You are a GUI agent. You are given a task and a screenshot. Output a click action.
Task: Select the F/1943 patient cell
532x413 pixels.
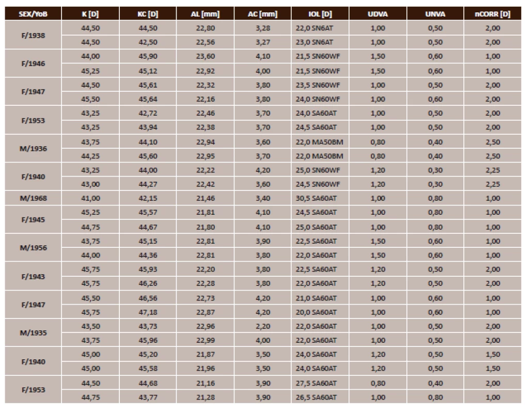(33, 276)
